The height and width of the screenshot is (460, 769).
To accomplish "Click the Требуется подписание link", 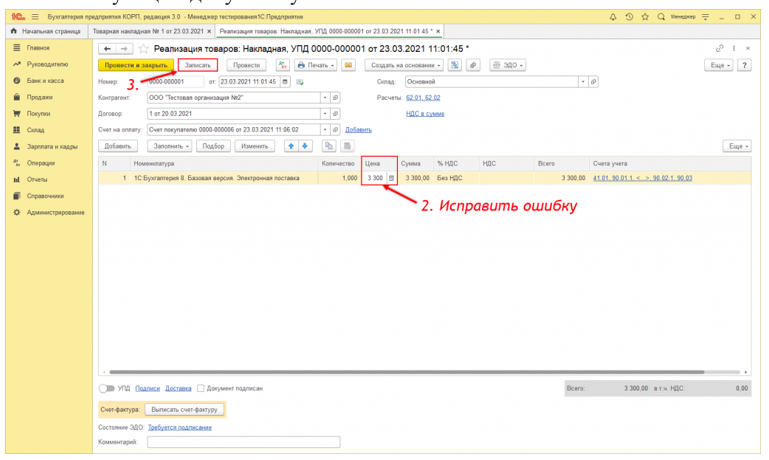I will [180, 428].
